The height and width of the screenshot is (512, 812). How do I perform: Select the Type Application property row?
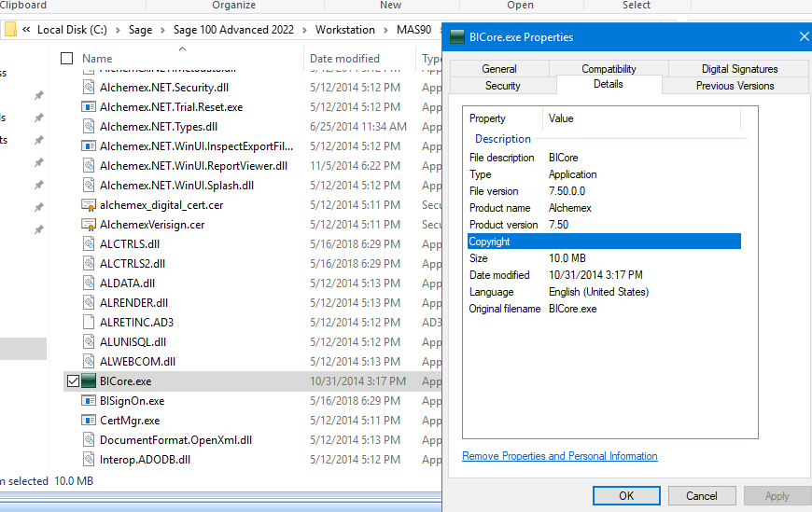coord(605,174)
